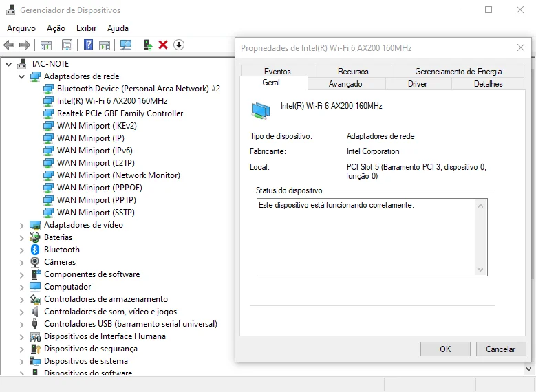
Task: Expand the Adaptadores de vídeo category
Action: 22,225
